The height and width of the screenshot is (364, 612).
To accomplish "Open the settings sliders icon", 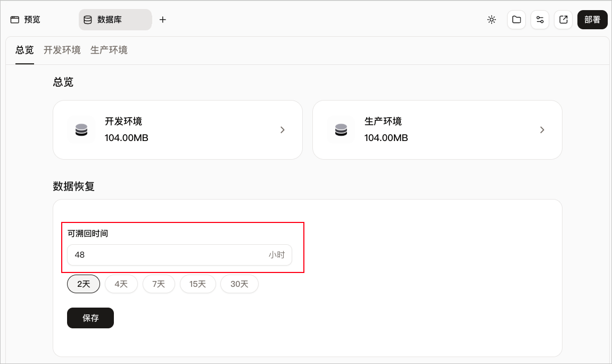I will (540, 20).
